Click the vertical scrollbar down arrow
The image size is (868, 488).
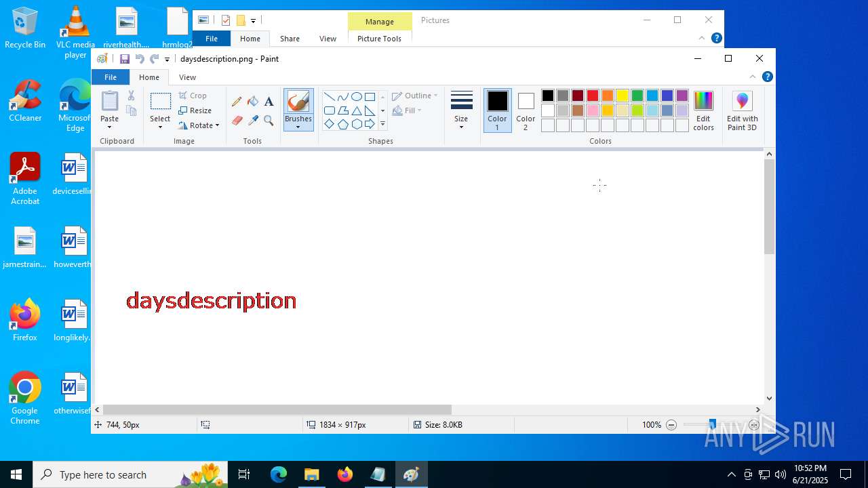click(x=769, y=399)
